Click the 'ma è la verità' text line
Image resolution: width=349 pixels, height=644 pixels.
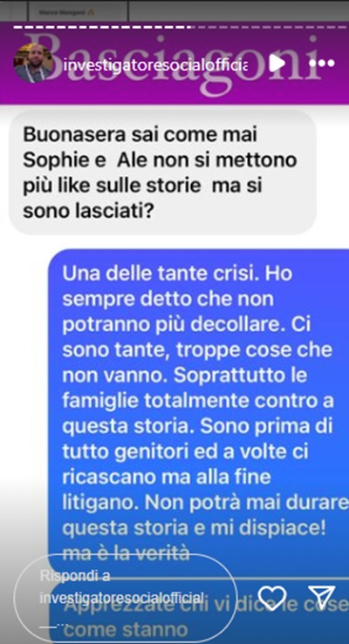point(126,553)
